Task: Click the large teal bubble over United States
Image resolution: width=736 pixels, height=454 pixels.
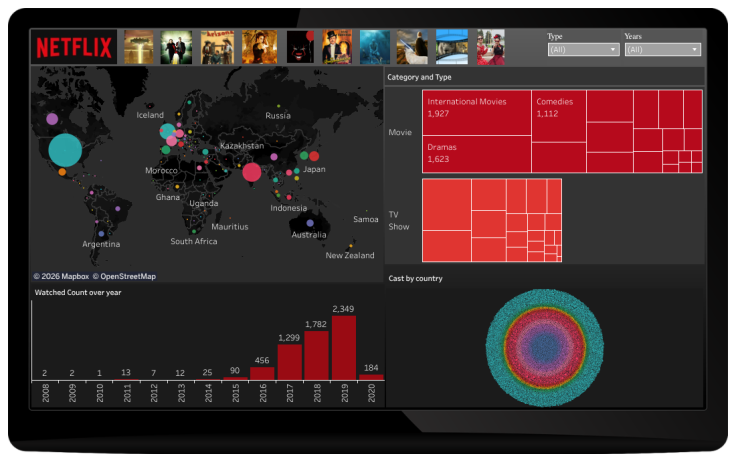Action: (65, 150)
